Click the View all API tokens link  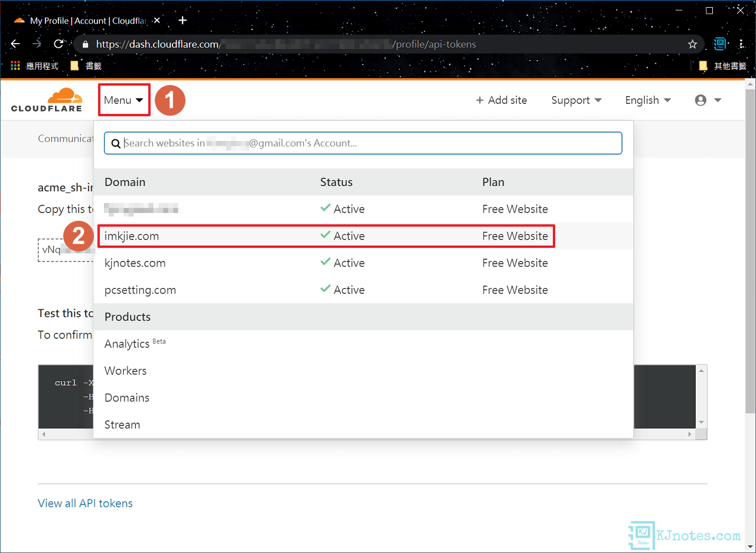[85, 503]
